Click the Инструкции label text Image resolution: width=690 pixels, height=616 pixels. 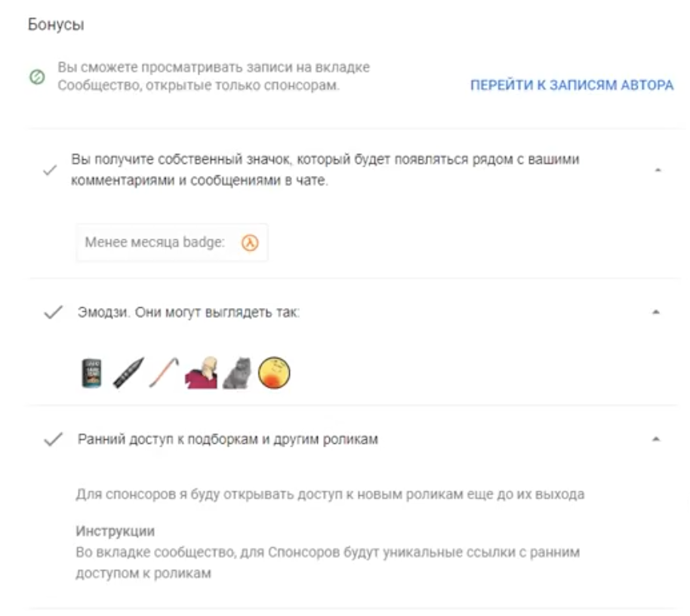point(115,531)
